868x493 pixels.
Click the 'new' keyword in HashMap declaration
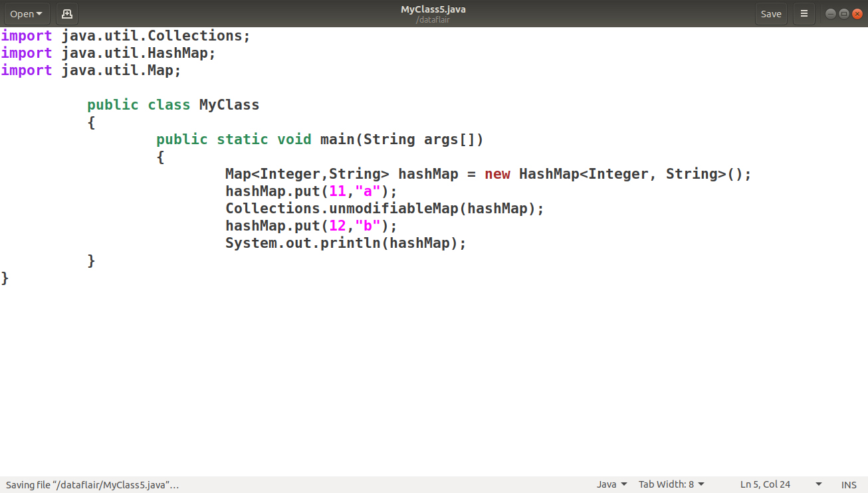point(497,174)
